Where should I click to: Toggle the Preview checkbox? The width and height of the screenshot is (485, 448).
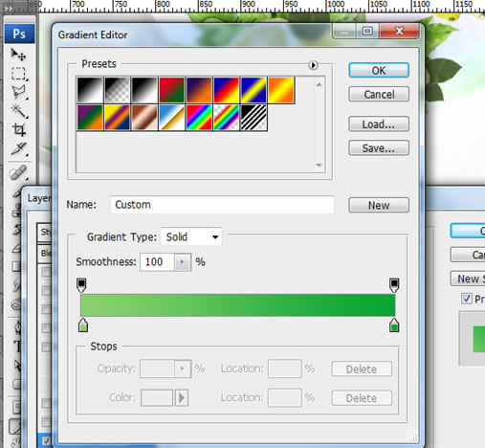(x=467, y=299)
